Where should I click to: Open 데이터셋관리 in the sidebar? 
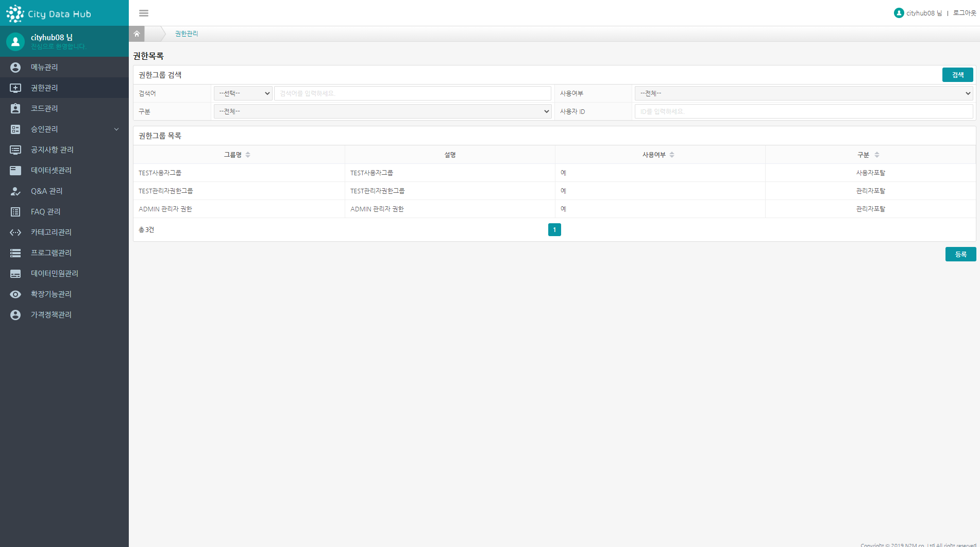[51, 171]
